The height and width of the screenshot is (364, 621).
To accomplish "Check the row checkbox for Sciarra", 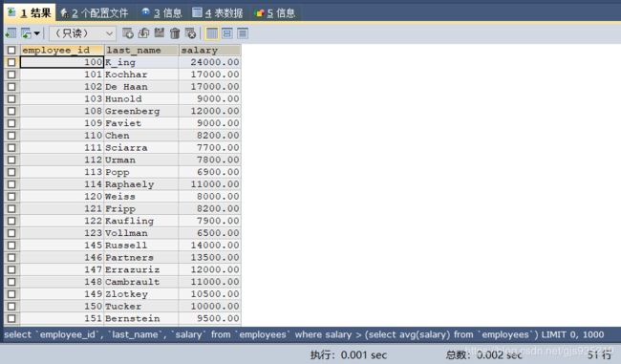I will coord(11,148).
